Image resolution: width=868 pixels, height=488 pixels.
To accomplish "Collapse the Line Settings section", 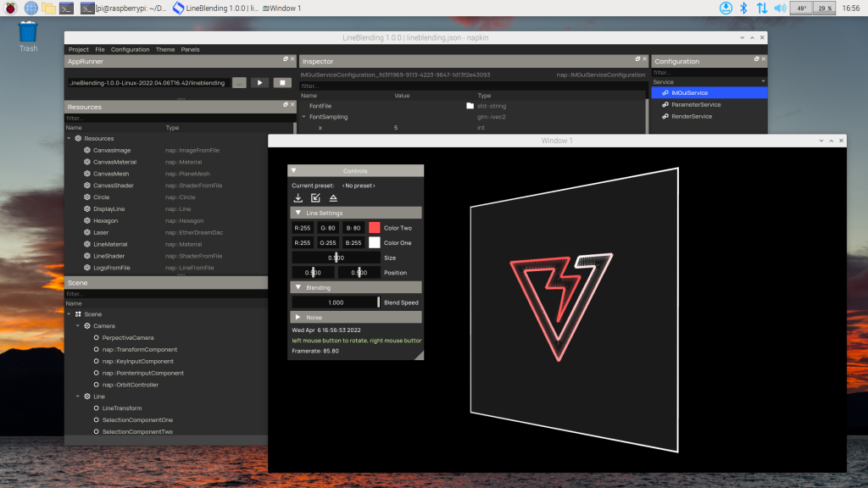I will point(298,213).
